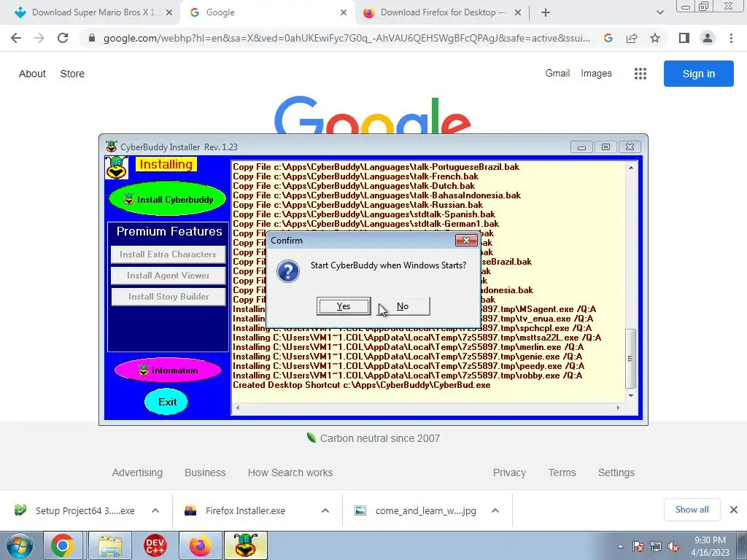The width and height of the screenshot is (747, 560).
Task: Open Settings footer link
Action: click(616, 472)
